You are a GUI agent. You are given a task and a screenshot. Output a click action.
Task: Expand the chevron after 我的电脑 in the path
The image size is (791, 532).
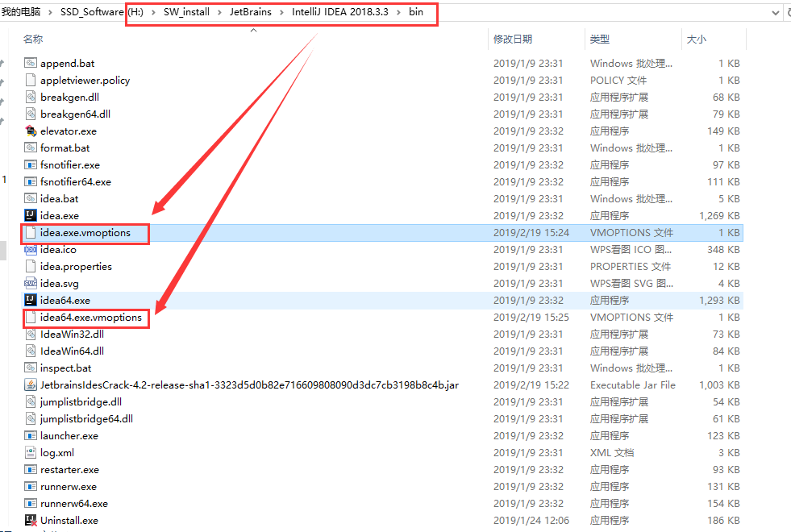pos(50,12)
